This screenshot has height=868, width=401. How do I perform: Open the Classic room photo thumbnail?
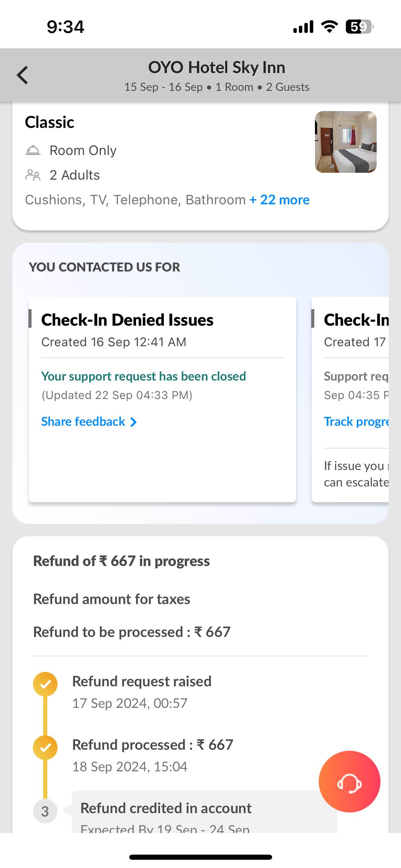pyautogui.click(x=346, y=142)
